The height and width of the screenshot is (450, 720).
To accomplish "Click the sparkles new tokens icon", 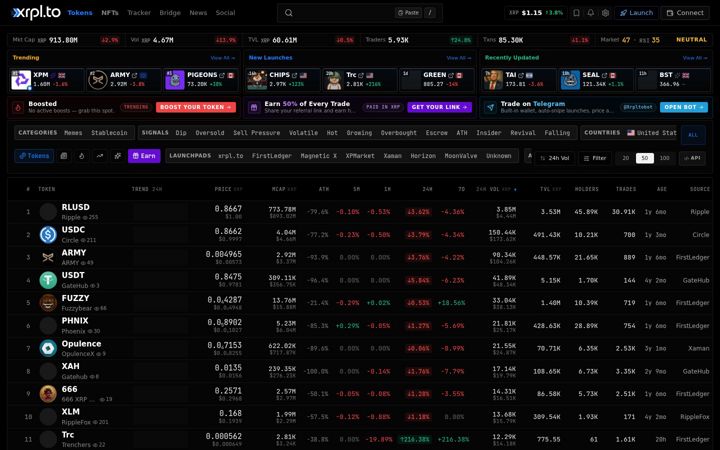I will (x=118, y=156).
